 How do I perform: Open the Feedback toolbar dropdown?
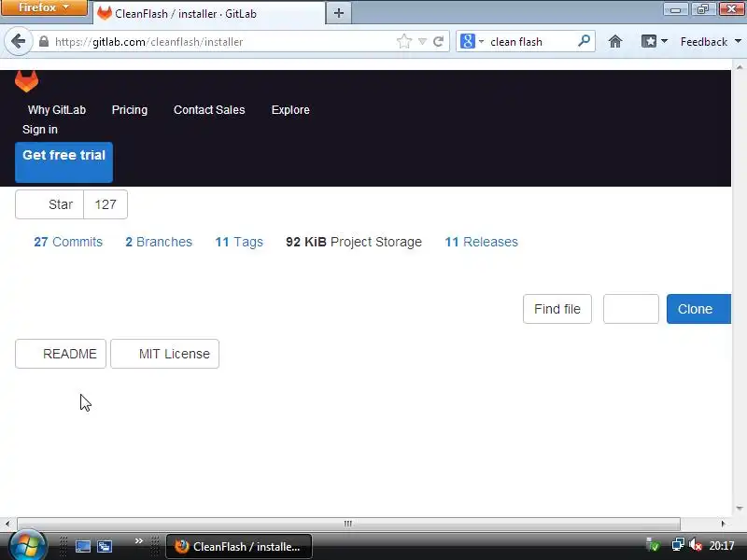pos(711,42)
